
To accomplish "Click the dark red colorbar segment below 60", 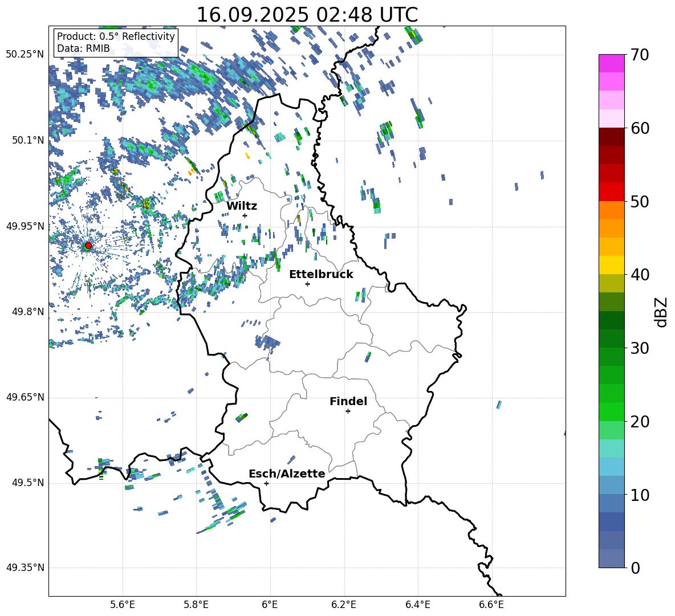I will 611,137.
